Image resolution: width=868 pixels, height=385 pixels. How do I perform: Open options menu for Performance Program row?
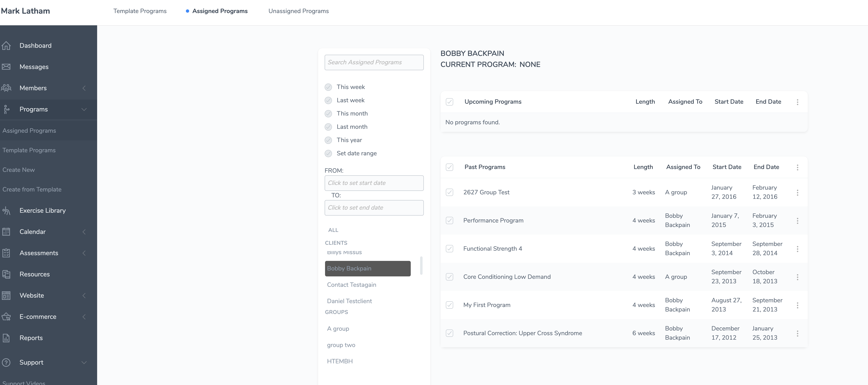point(797,221)
